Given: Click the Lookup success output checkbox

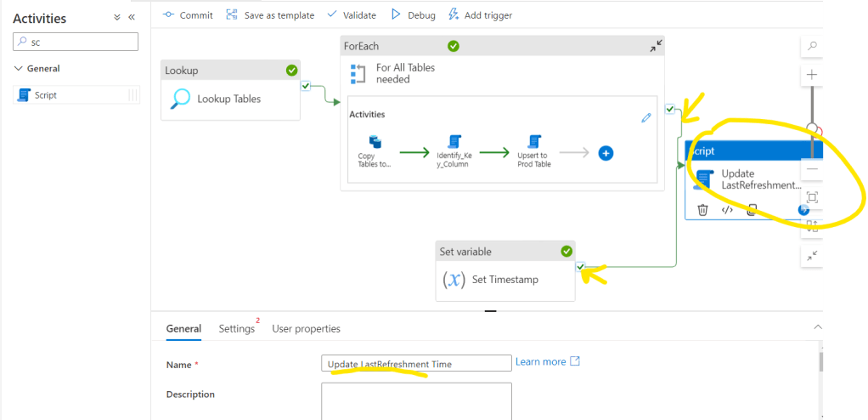Looking at the screenshot, I should coord(306,86).
